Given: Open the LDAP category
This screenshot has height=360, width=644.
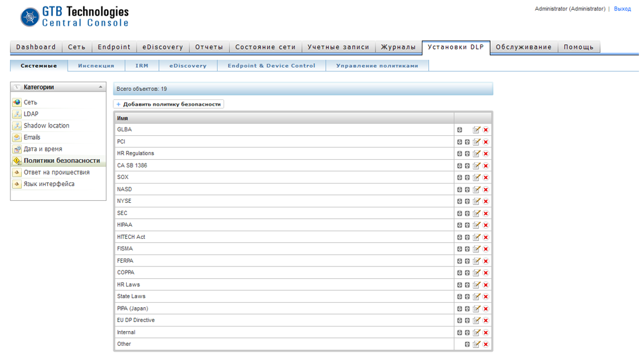Looking at the screenshot, I should 31,114.
